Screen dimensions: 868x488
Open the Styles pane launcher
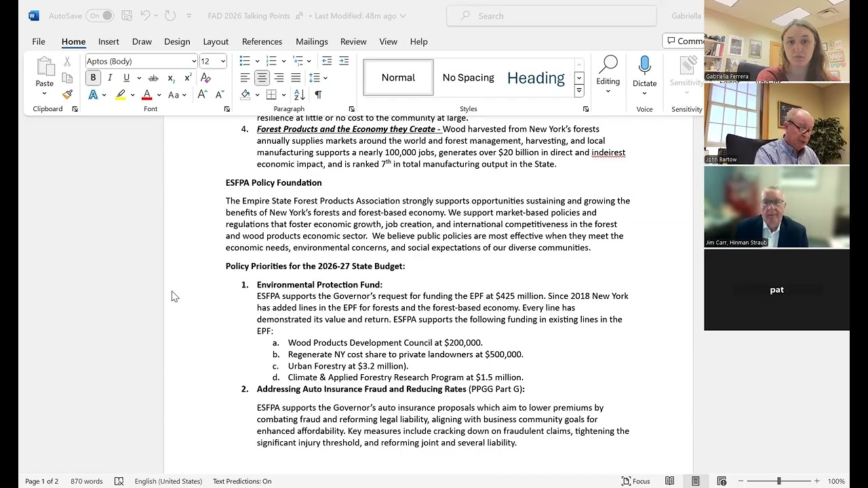coord(585,109)
